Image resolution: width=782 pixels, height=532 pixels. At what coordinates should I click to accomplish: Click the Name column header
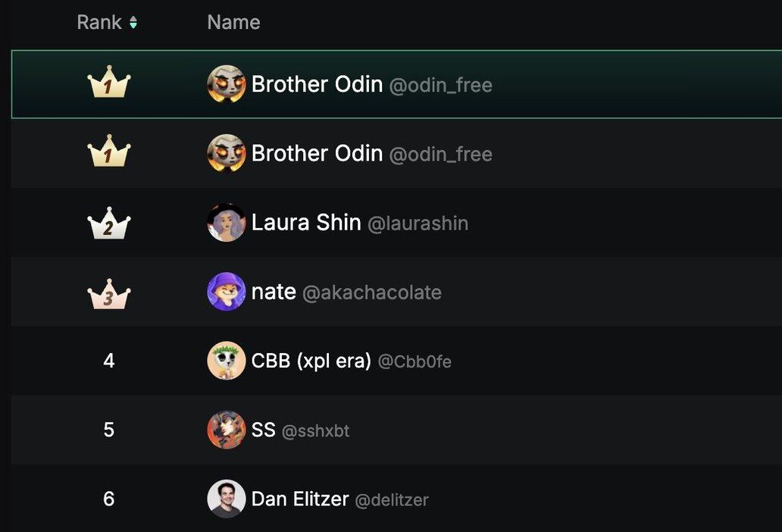coord(233,23)
